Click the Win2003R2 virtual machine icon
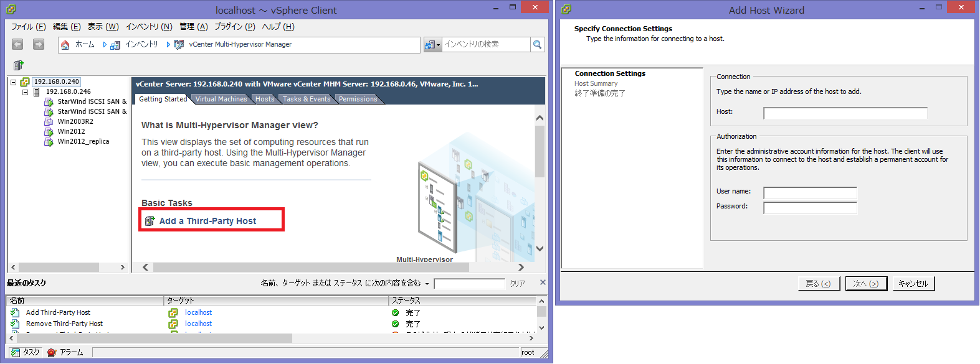The image size is (980, 364). coord(49,122)
